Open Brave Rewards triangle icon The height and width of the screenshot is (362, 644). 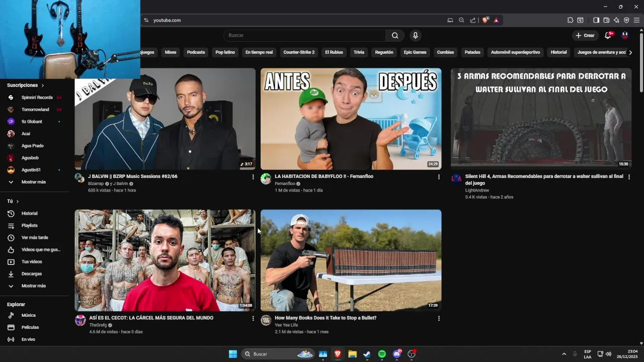click(496, 20)
